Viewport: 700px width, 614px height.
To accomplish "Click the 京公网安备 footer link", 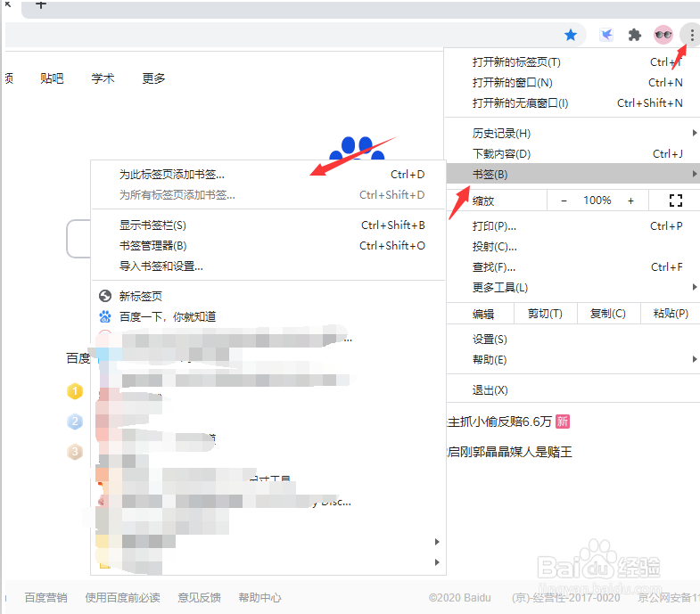I will click(669, 597).
